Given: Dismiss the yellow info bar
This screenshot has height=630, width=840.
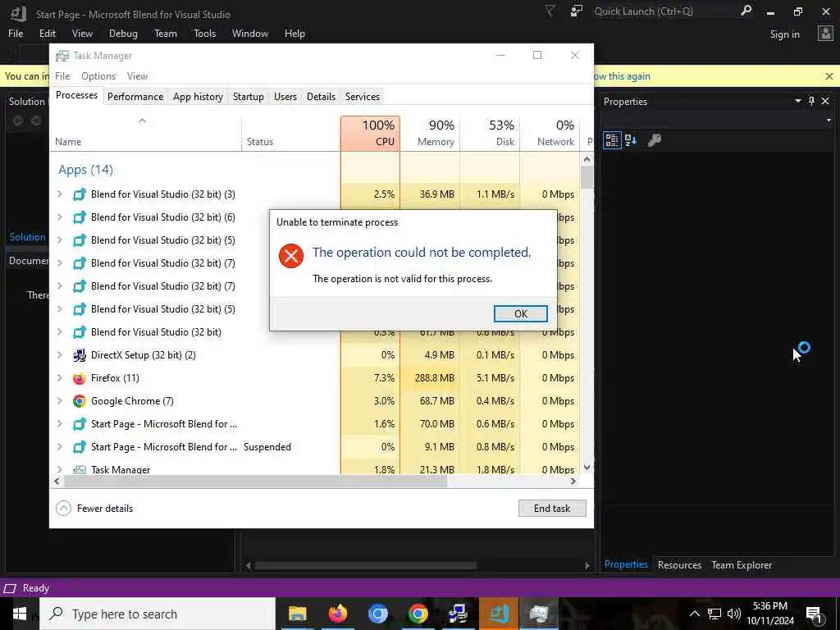Looking at the screenshot, I should pos(829,76).
